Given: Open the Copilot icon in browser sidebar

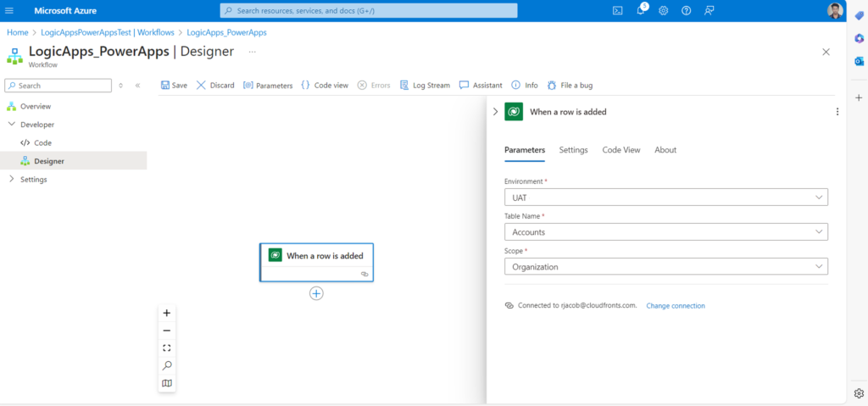Looking at the screenshot, I should coord(859,38).
